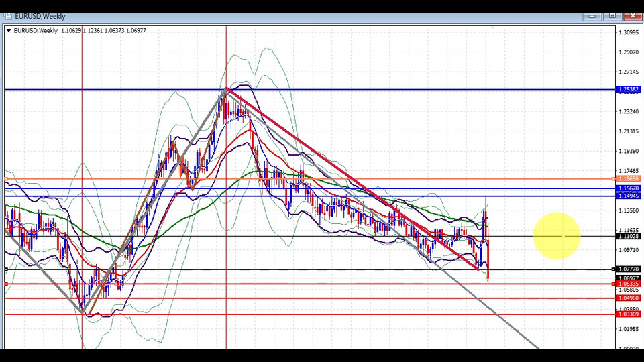Click the 1.29070 price scale value
The image size is (644, 362).
click(x=629, y=52)
